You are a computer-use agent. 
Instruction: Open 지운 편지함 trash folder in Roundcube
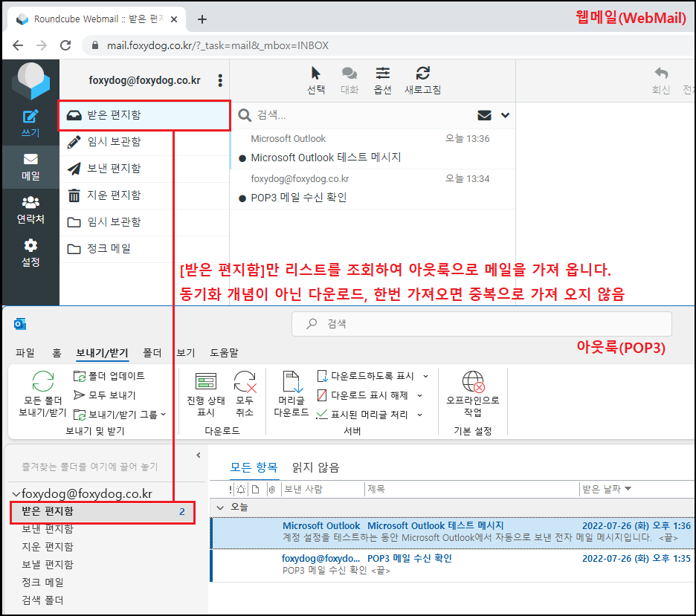(144, 195)
